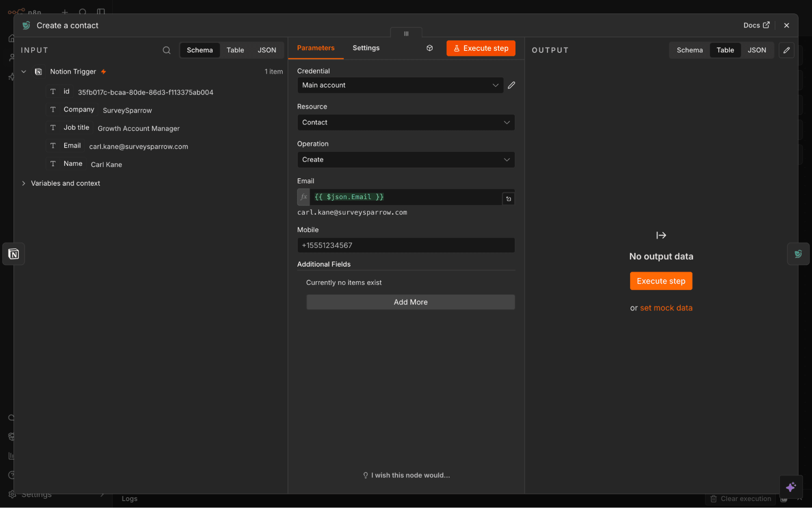Open the SurveySparrow node on the right edge
The image size is (812, 508).
798,254
